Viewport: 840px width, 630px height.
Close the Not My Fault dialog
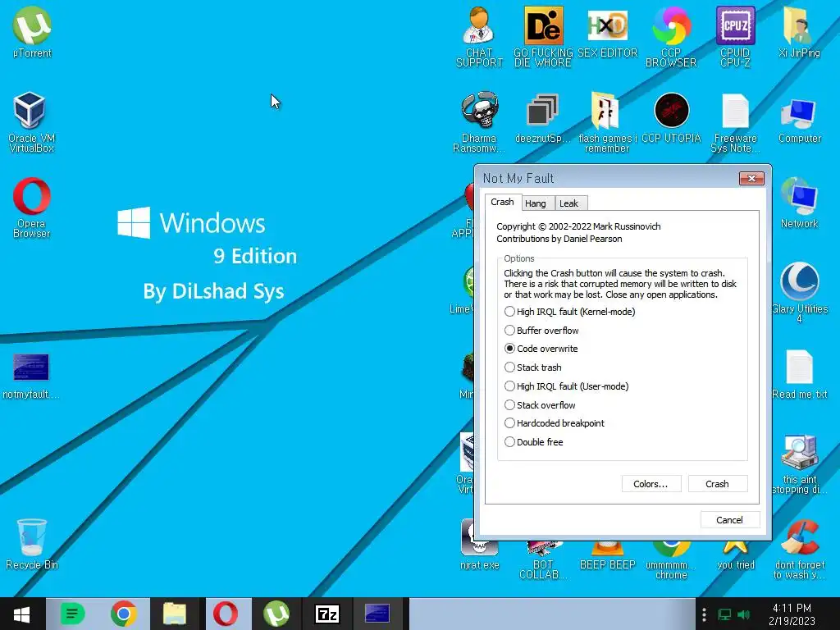pyautogui.click(x=751, y=178)
